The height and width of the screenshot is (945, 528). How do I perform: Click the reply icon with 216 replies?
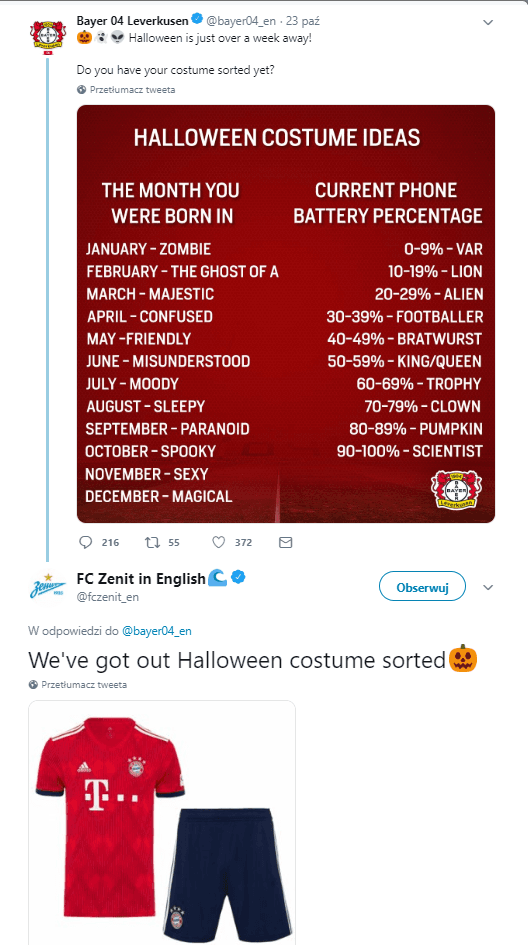click(x=86, y=542)
